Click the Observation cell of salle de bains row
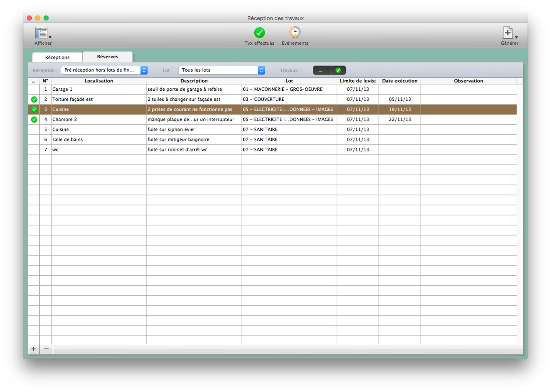 pos(468,140)
